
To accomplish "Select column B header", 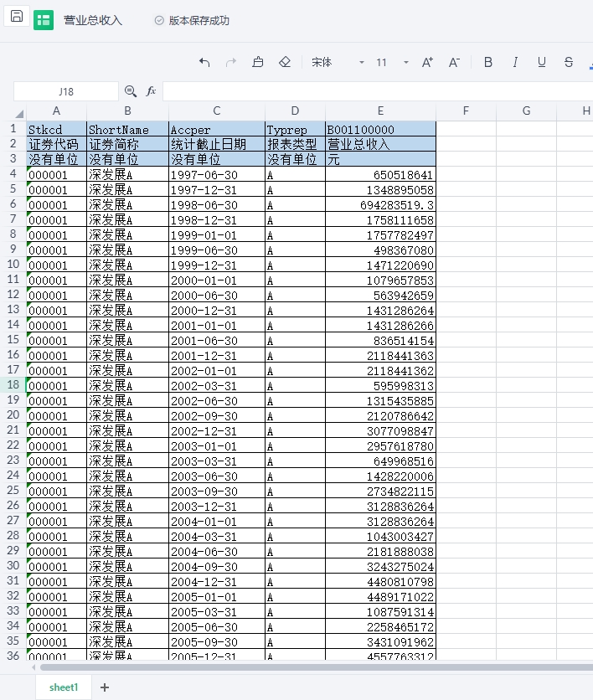I will tap(127, 111).
